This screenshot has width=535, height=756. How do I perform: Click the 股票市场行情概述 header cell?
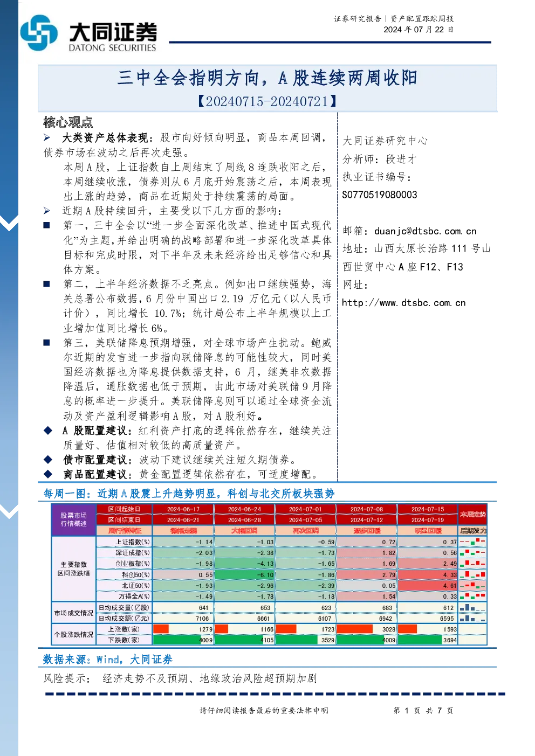73,519
